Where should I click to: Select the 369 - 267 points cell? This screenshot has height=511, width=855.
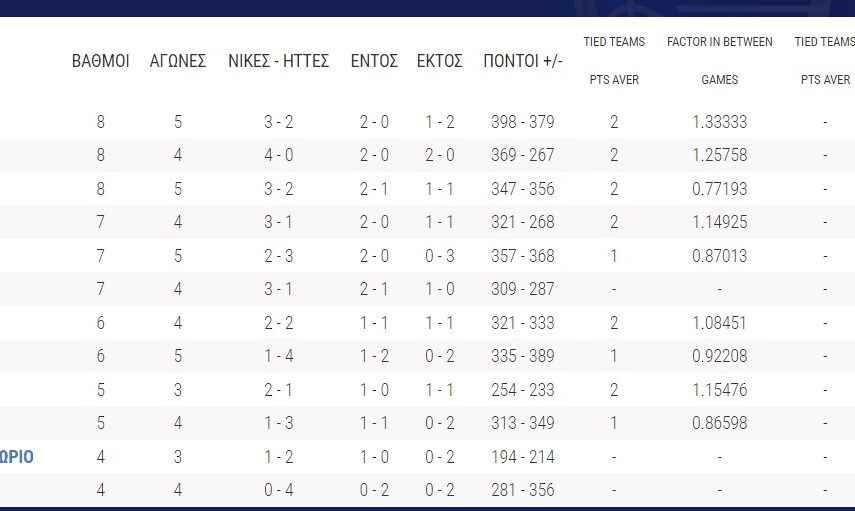coord(522,155)
